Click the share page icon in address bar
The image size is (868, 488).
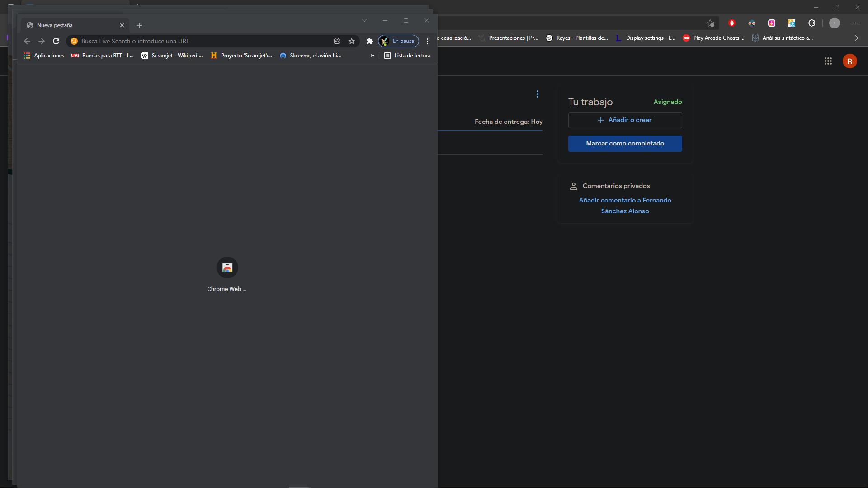point(337,41)
